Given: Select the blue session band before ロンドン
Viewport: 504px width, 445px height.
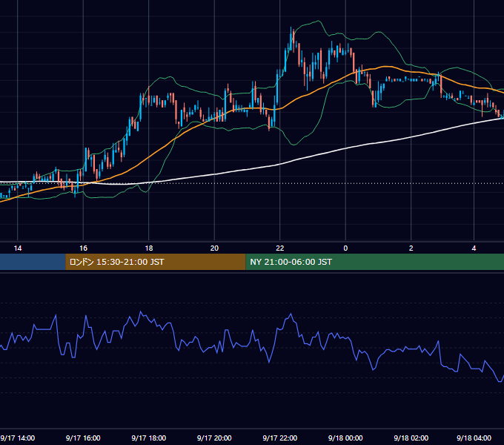Looking at the screenshot, I should (x=33, y=262).
